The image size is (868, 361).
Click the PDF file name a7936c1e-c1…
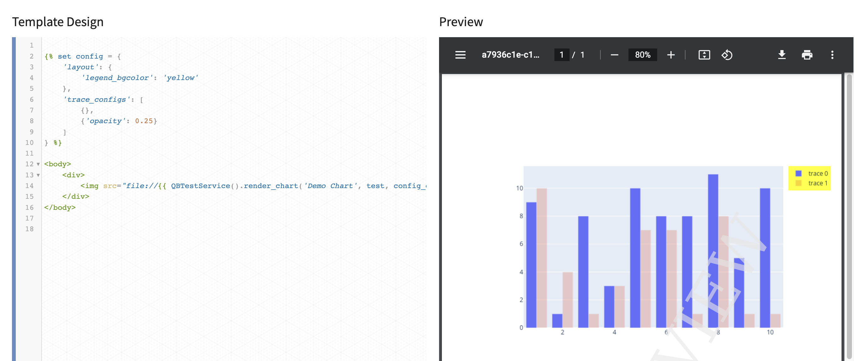click(510, 55)
